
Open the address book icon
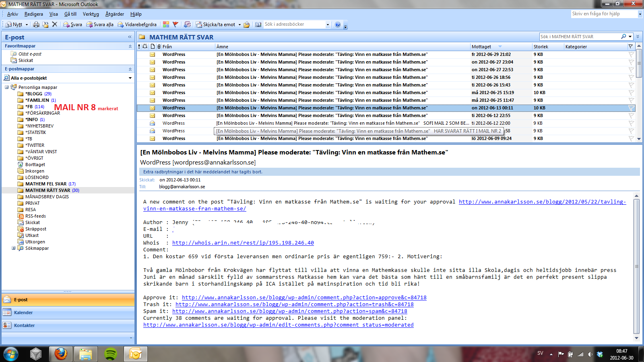(258, 25)
